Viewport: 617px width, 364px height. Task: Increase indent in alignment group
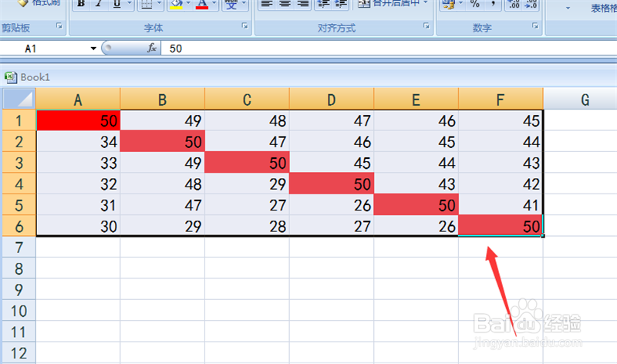click(341, 5)
